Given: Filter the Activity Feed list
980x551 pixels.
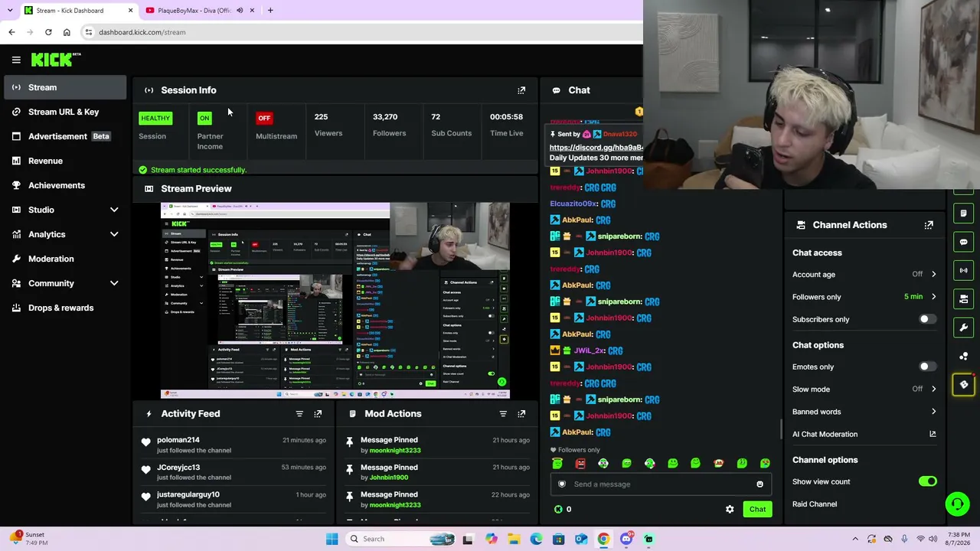Looking at the screenshot, I should point(299,414).
